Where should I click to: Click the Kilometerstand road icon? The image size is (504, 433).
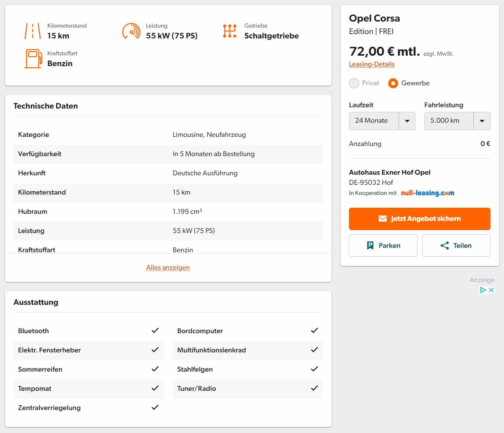tap(33, 31)
